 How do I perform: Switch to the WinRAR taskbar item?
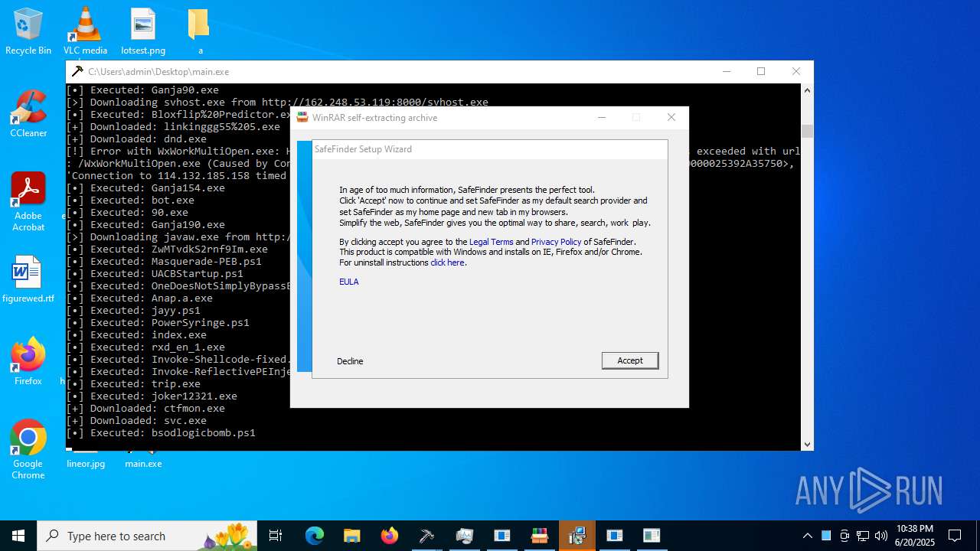point(540,536)
